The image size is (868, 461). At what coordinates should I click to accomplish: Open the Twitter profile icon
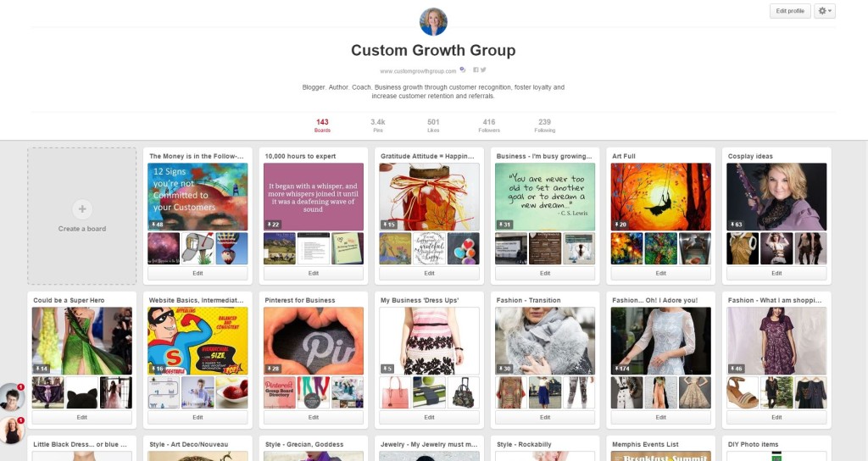pyautogui.click(x=483, y=69)
